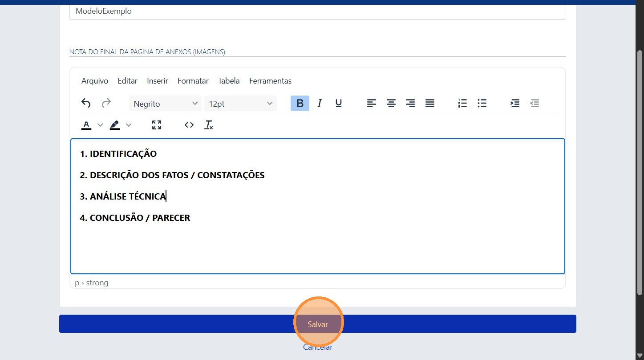Apply underline formatting
The width and height of the screenshot is (644, 360).
tap(339, 103)
